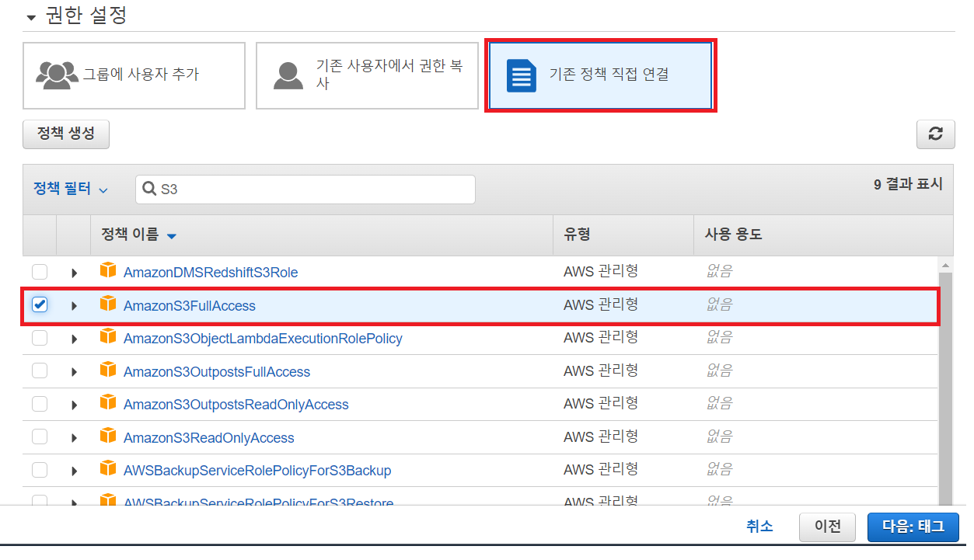Open the AmazonDMSRedshiftS3Role policy link
The width and height of the screenshot is (974, 560).
211,273
